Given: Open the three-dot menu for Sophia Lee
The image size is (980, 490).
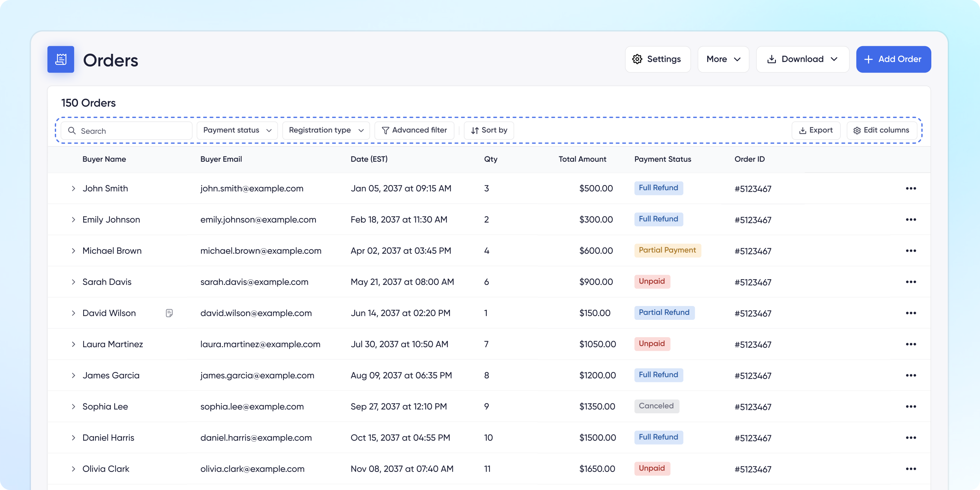Looking at the screenshot, I should [x=911, y=407].
